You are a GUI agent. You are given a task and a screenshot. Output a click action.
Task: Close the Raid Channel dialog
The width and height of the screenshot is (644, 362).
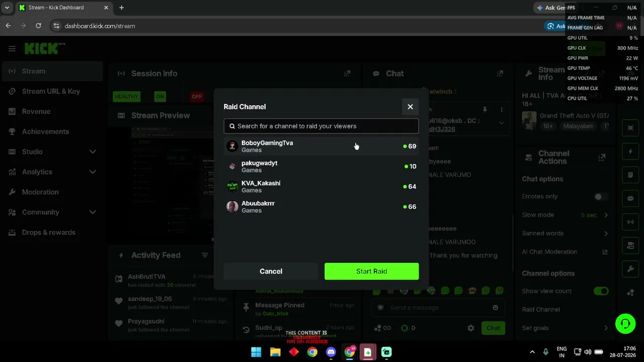coord(410,107)
